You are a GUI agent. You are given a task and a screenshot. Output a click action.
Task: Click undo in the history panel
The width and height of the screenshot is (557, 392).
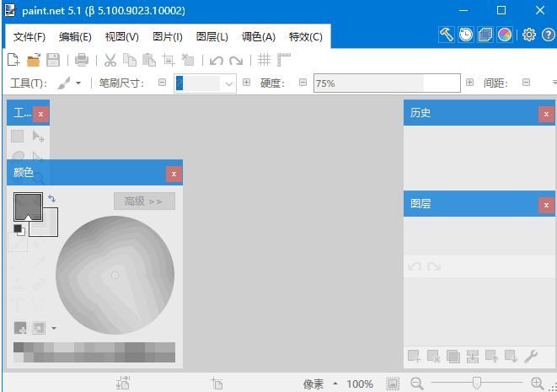point(415,266)
